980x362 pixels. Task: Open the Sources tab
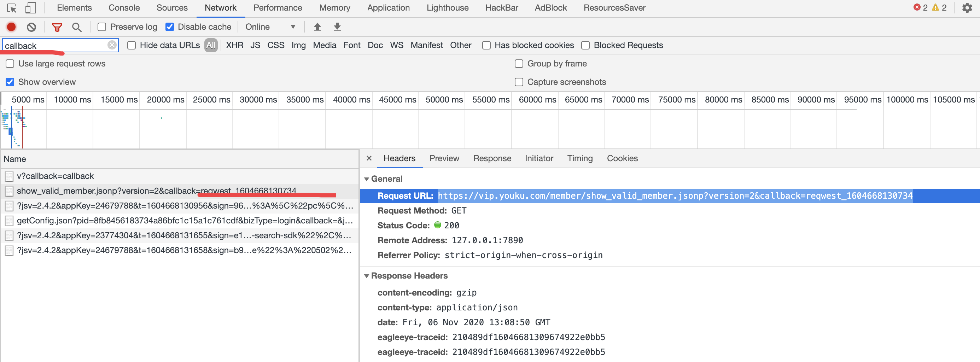[x=172, y=8]
